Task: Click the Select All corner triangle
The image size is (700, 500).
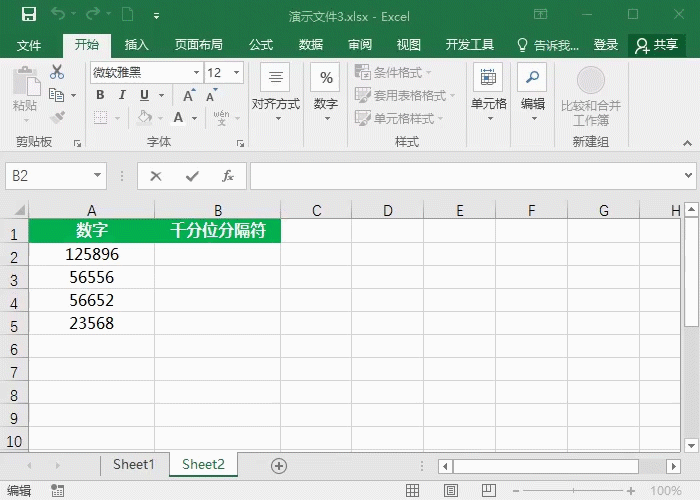Action: coord(19,210)
